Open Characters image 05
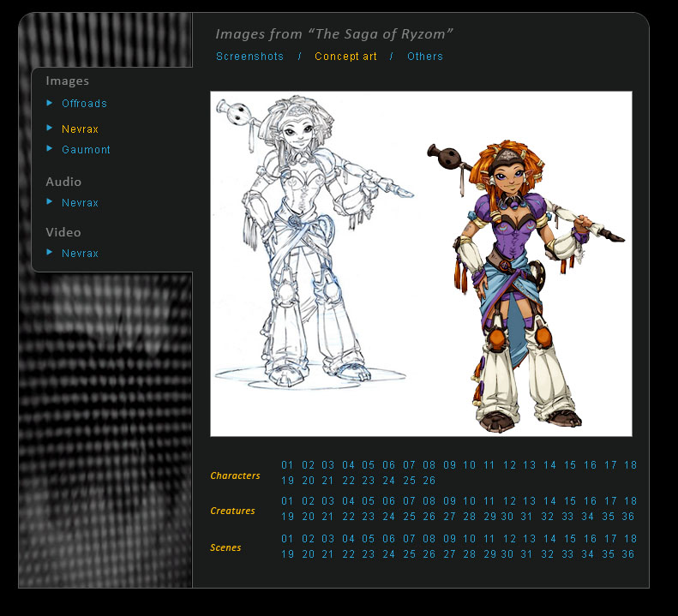The height and width of the screenshot is (616, 678). click(368, 465)
